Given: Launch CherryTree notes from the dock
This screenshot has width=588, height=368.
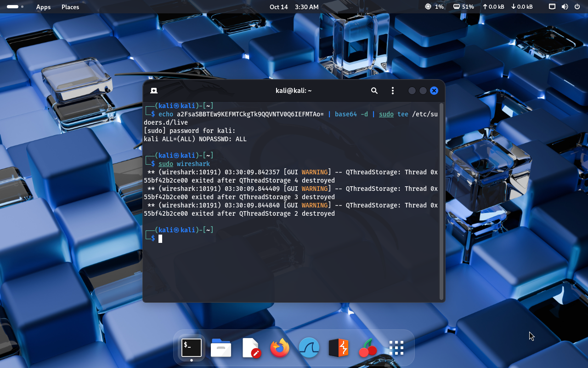Looking at the screenshot, I should pyautogui.click(x=367, y=348).
